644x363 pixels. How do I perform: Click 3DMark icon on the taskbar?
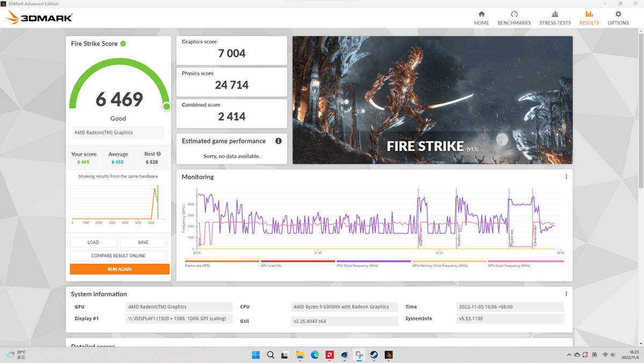(x=389, y=354)
